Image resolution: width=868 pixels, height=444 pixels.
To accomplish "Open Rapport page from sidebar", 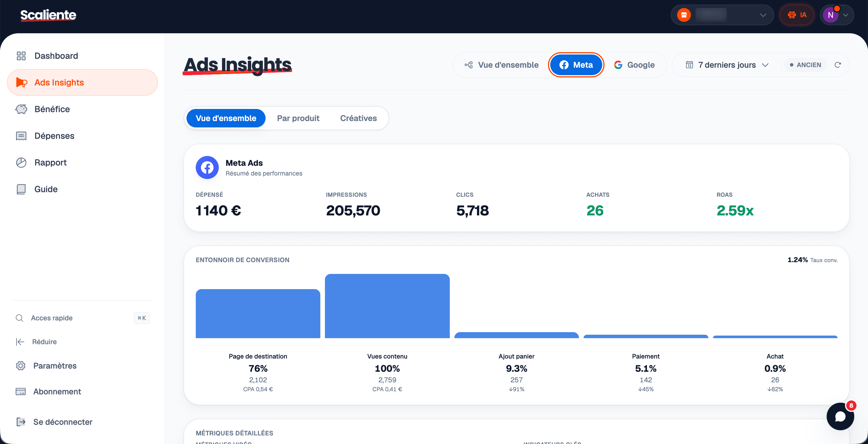I will 82,163.
